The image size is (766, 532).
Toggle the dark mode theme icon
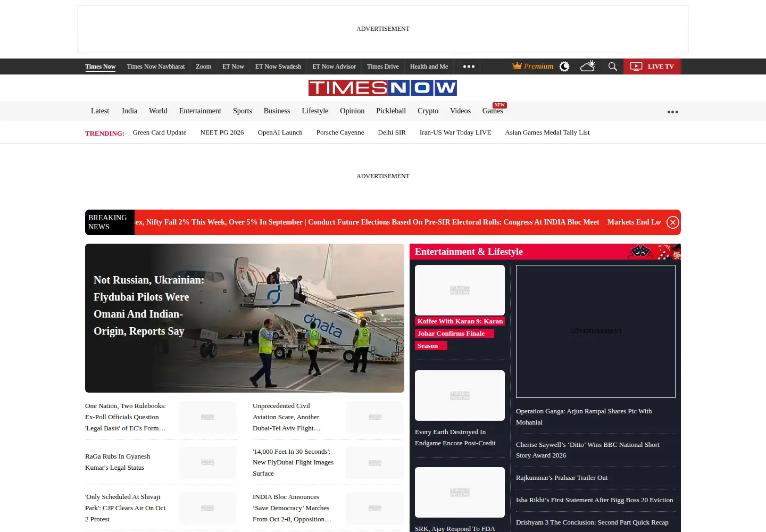pyautogui.click(x=564, y=66)
